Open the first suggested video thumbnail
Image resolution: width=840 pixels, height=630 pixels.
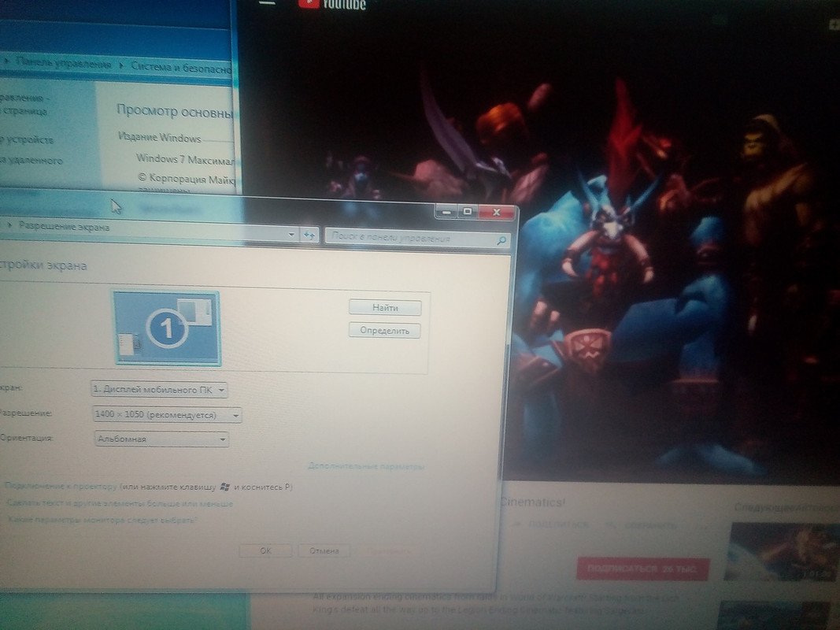[x=781, y=552]
